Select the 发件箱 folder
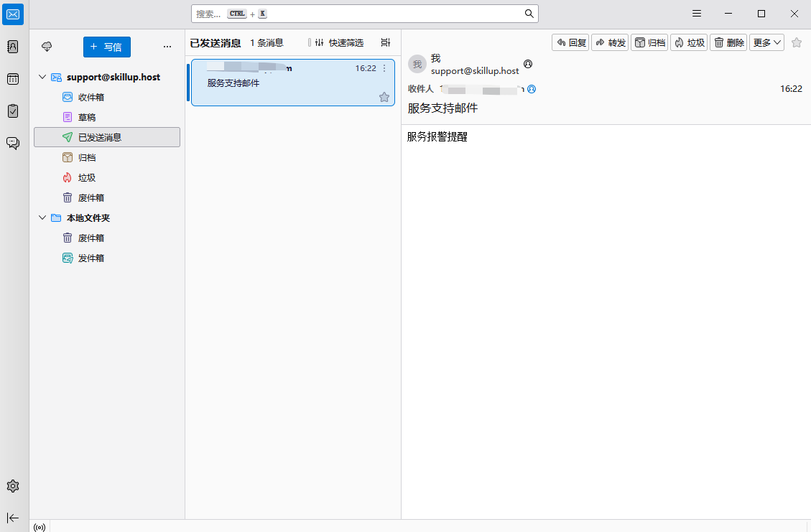 (107, 258)
